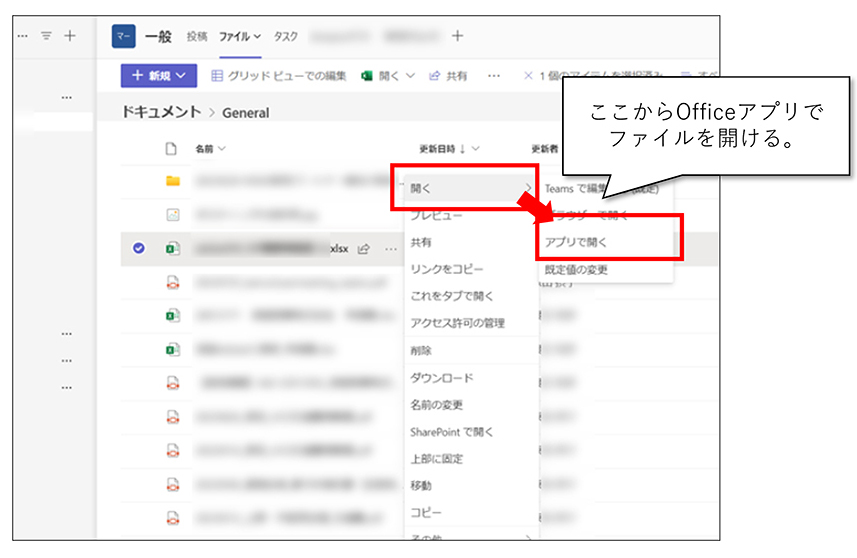Clear selection with the X in toolbar
Screen dimensions: 857x558
[x=528, y=75]
